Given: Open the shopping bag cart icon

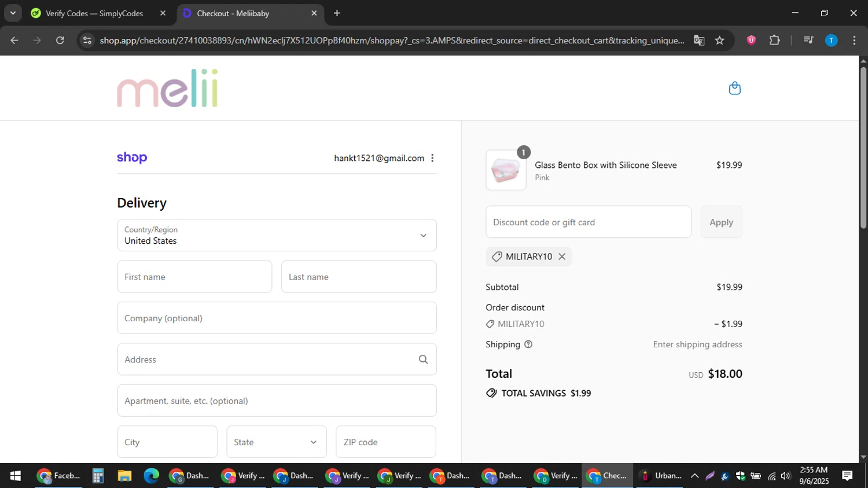Looking at the screenshot, I should 734,88.
